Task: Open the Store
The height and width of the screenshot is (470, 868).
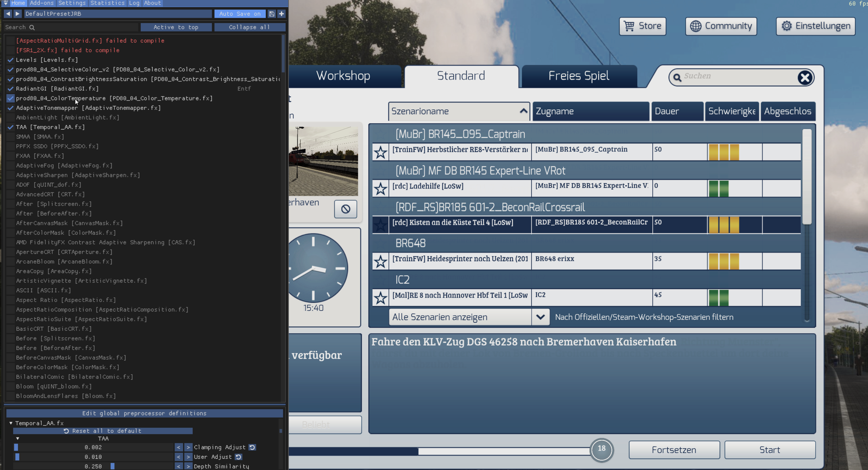Action: [x=642, y=26]
